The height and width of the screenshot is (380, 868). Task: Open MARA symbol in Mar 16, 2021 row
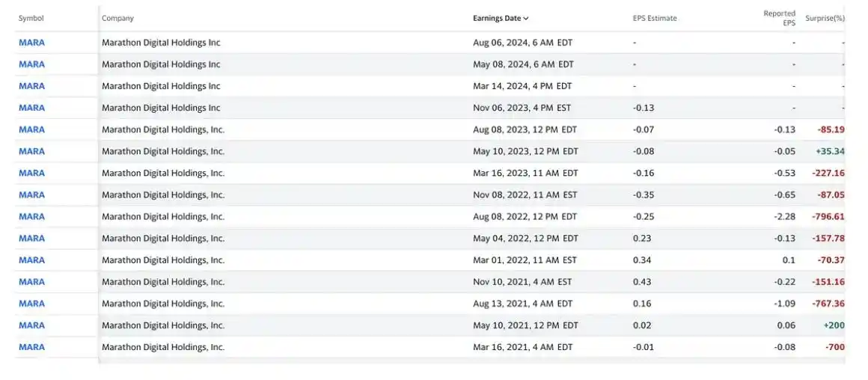click(31, 346)
